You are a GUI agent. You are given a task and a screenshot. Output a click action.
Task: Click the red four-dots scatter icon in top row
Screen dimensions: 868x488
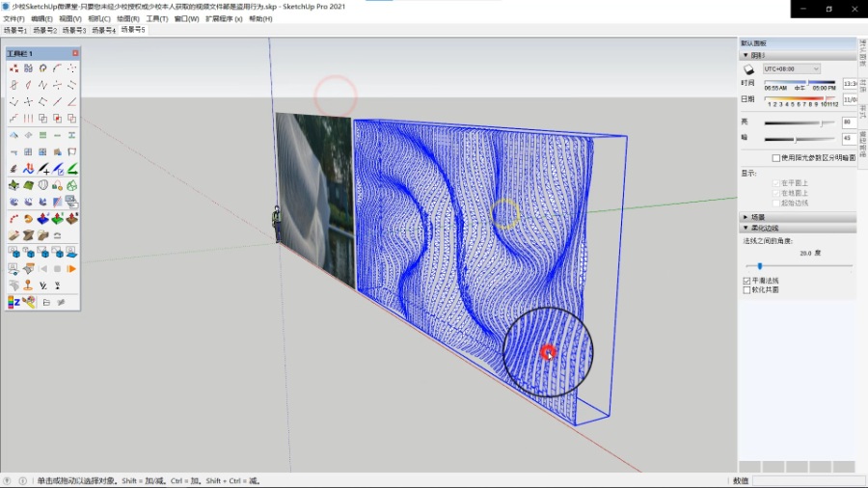14,68
